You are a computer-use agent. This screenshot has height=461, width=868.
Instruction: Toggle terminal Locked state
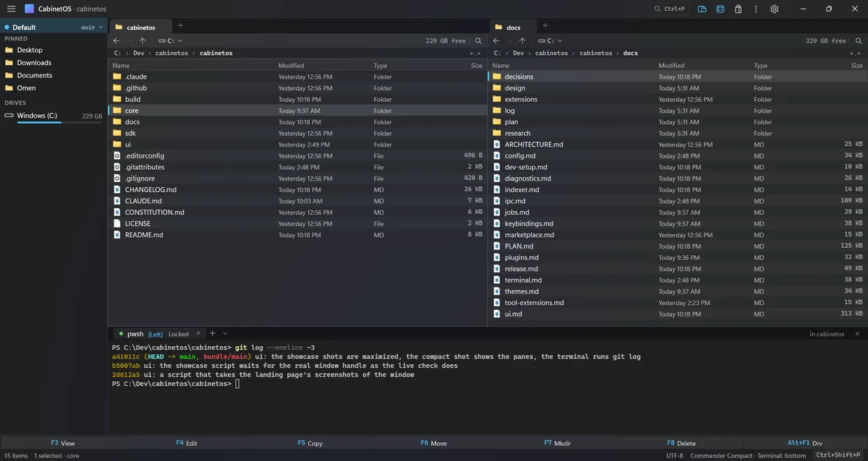click(179, 334)
